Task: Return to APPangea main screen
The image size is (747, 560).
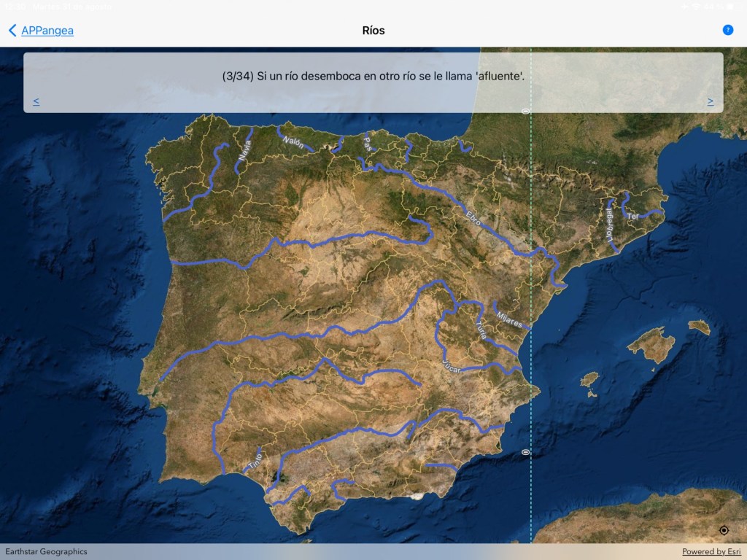Action: tap(47, 31)
